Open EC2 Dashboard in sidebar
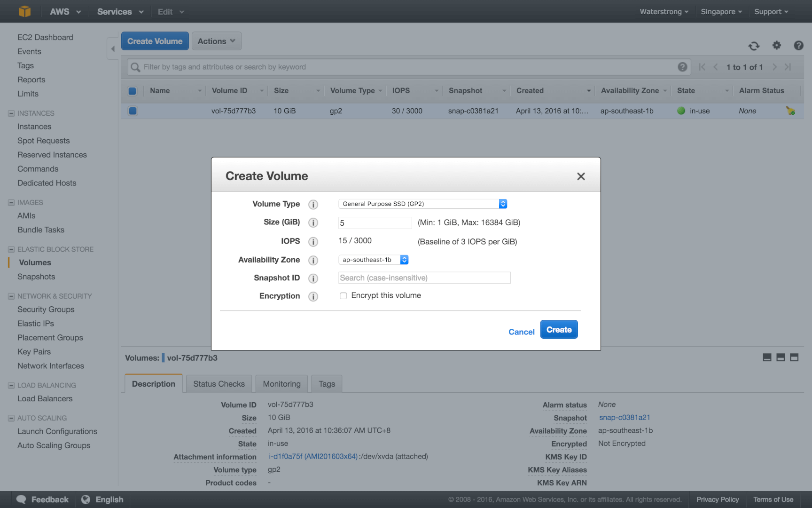Image resolution: width=812 pixels, height=508 pixels. (x=45, y=37)
